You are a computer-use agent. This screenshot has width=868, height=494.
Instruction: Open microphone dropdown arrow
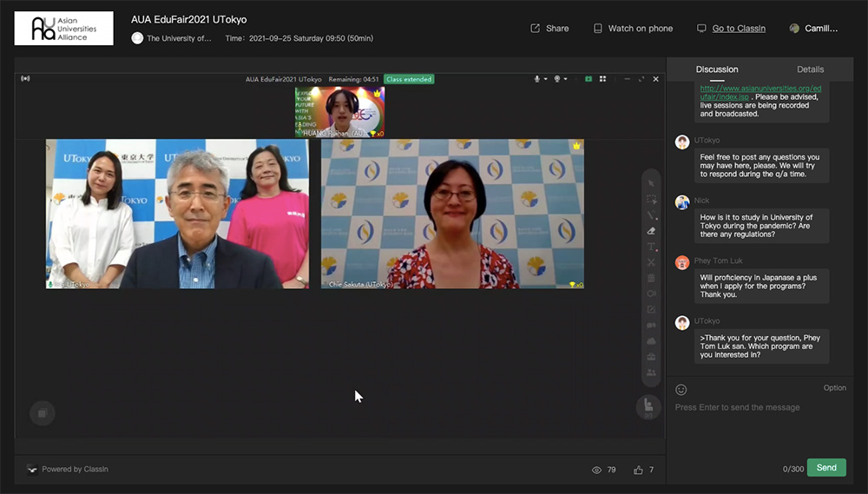tap(545, 79)
